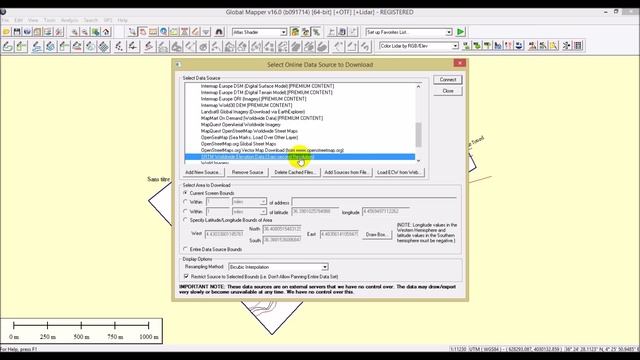Click the Zoom In magnifier toolbar icon
This screenshot has height=360, width=640.
[x=74, y=32]
